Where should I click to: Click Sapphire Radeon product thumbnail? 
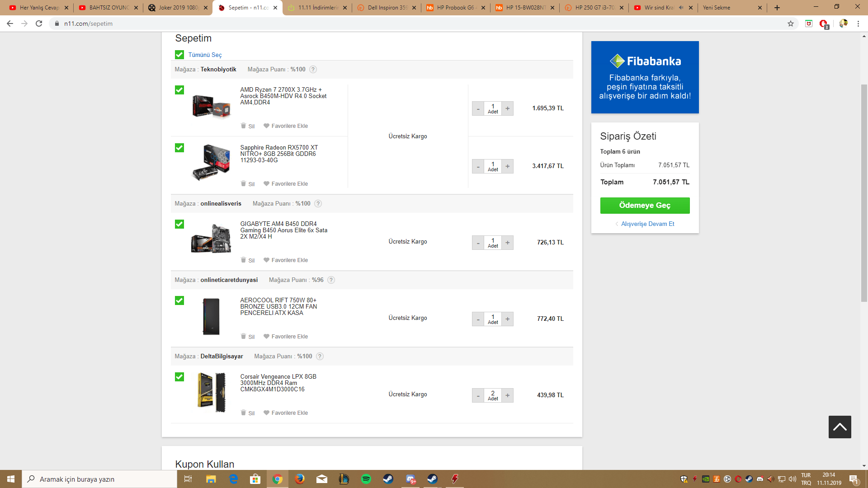tap(211, 162)
